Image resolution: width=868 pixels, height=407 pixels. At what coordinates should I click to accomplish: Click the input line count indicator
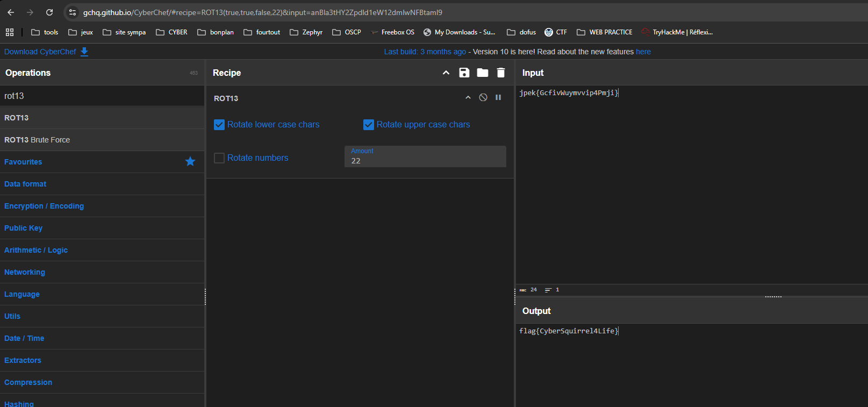(552, 290)
